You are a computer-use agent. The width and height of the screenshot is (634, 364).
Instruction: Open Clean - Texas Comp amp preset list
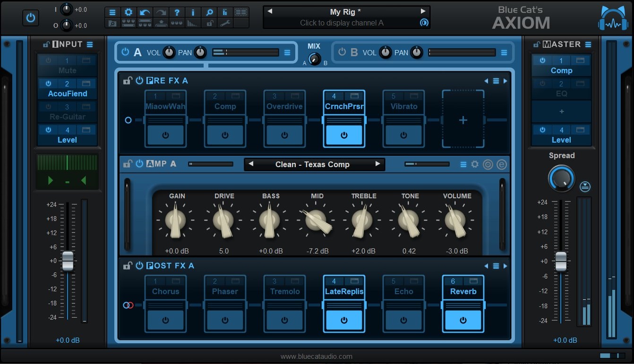pyautogui.click(x=312, y=164)
